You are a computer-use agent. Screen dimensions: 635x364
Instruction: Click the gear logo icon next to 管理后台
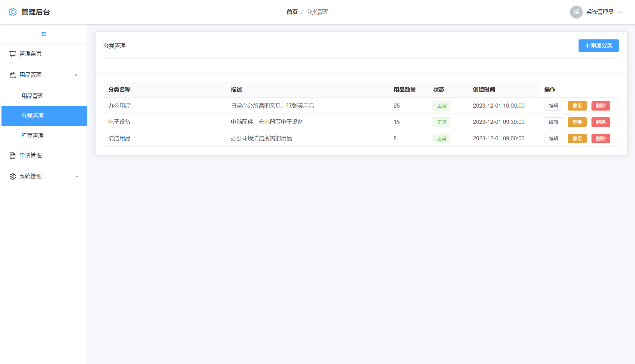click(13, 12)
